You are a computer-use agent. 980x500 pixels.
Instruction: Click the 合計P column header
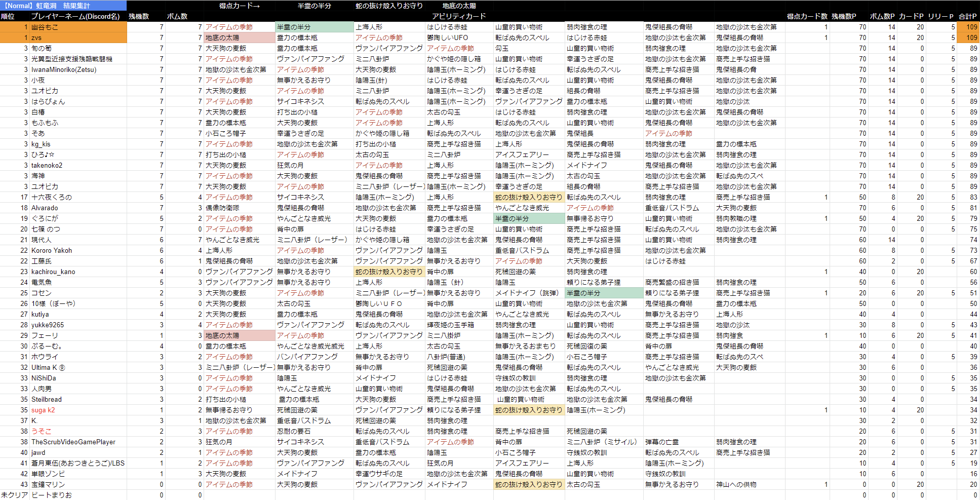click(967, 16)
